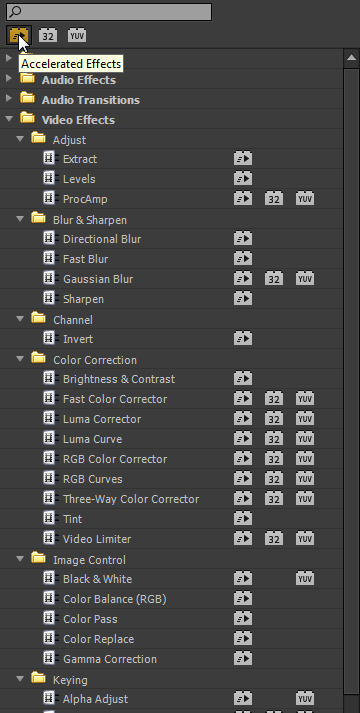This screenshot has height=713, width=360.
Task: Select the Sharpen effect
Action: [x=84, y=299]
